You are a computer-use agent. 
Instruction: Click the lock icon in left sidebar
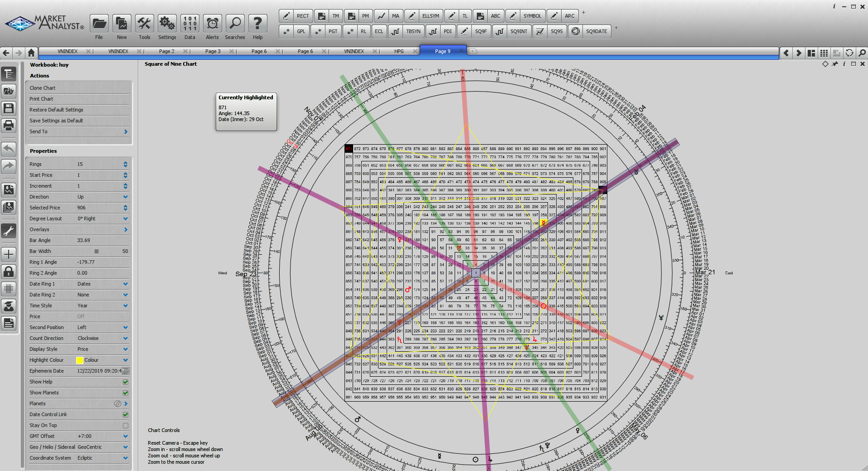click(x=9, y=272)
